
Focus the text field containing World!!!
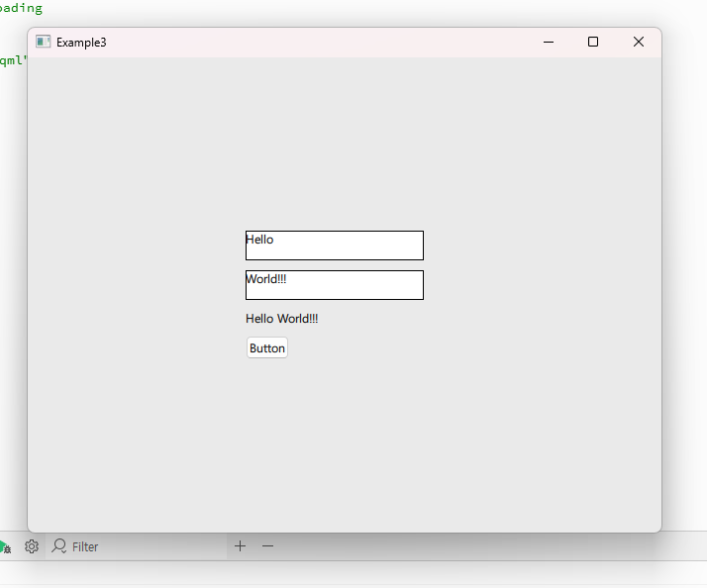335,285
